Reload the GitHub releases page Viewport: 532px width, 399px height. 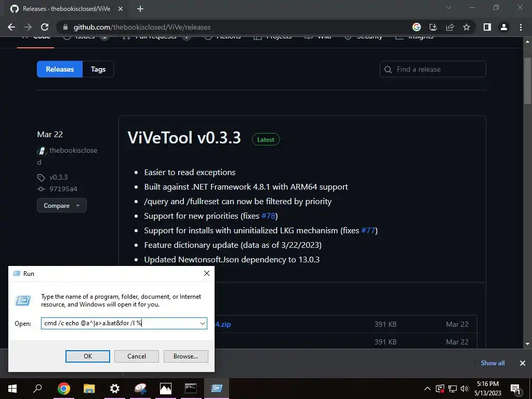[x=45, y=27]
